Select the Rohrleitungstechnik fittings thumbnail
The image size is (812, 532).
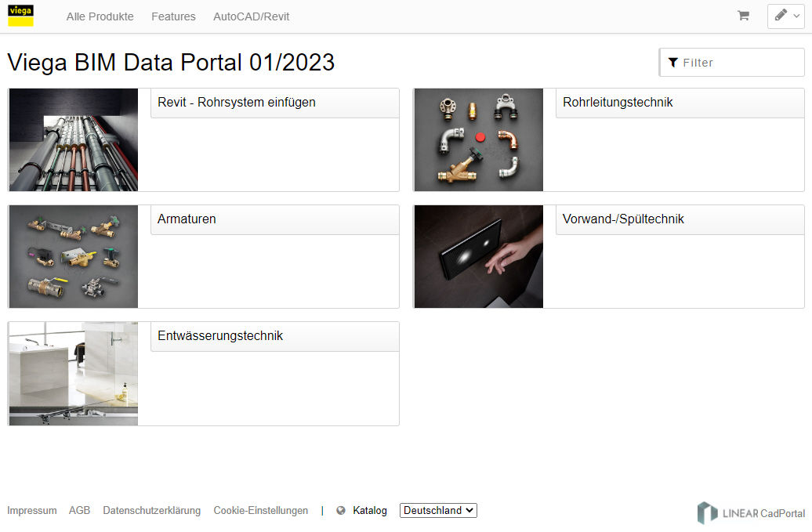[x=478, y=139]
